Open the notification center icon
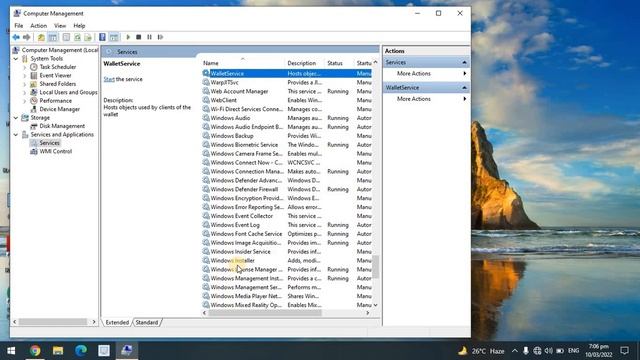Viewport: 640px width, 360px height. click(624, 351)
